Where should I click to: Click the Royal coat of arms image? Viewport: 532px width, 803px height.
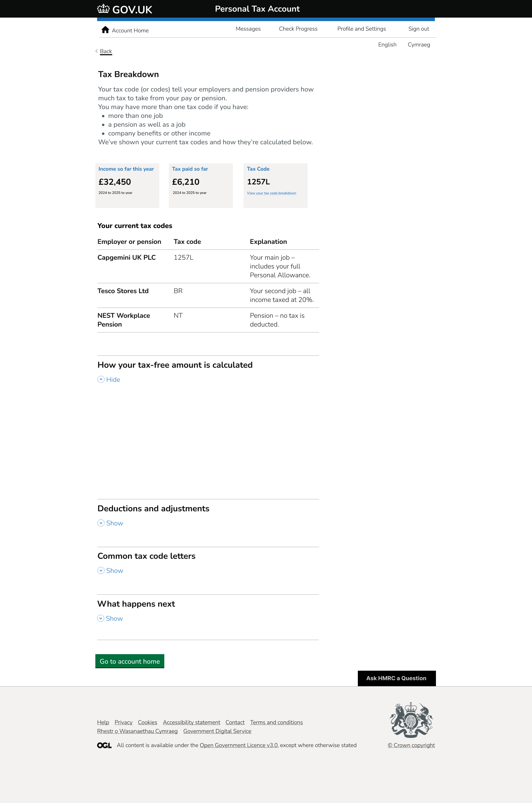[411, 720]
